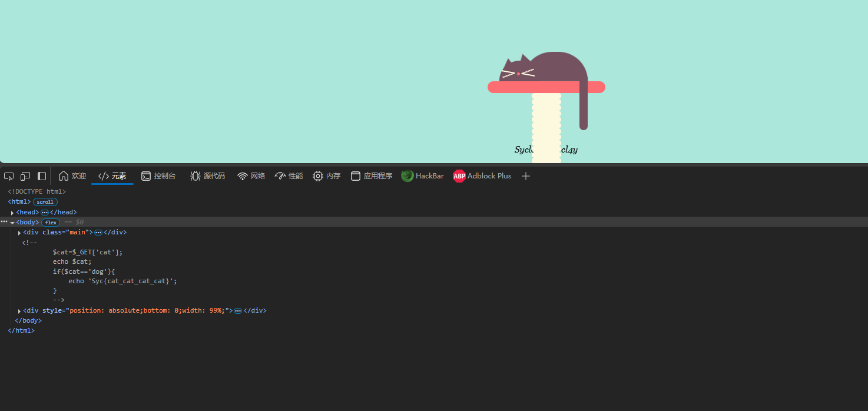Open the 源代码 sources tab
This screenshot has height=411, width=868.
[x=207, y=176]
